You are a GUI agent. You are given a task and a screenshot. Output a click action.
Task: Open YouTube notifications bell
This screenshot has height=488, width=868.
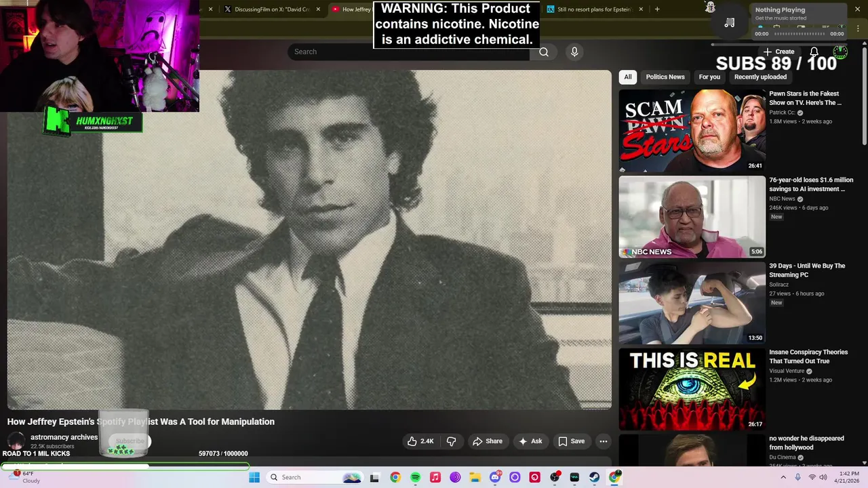tap(814, 52)
